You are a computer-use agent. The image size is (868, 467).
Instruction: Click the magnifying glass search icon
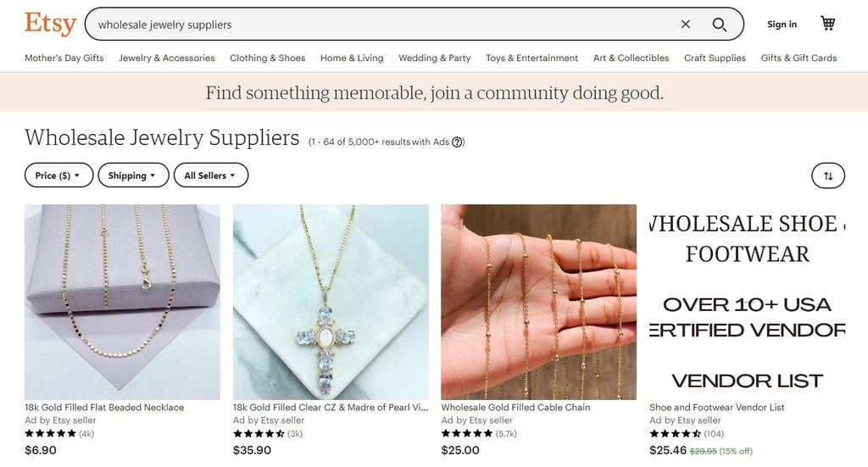(x=720, y=25)
